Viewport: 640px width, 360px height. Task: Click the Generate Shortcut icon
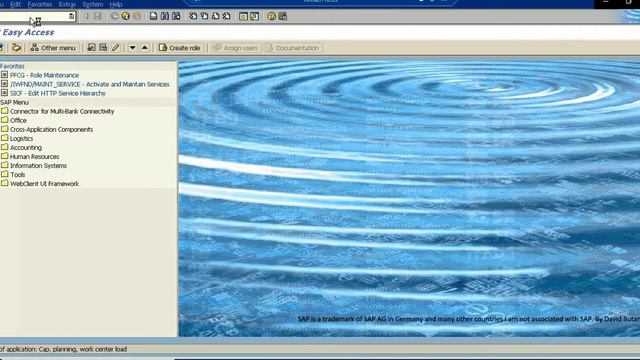[x=255, y=16]
